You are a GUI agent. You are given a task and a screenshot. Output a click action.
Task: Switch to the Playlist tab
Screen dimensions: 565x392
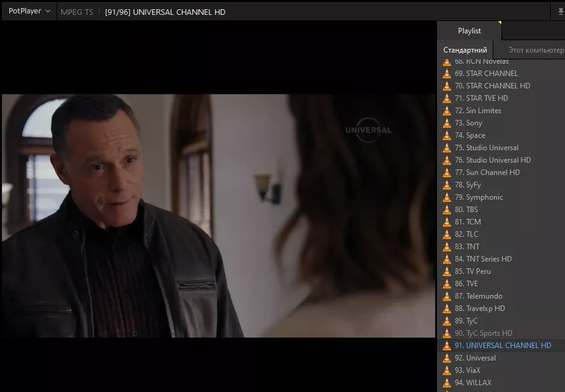pos(469,31)
